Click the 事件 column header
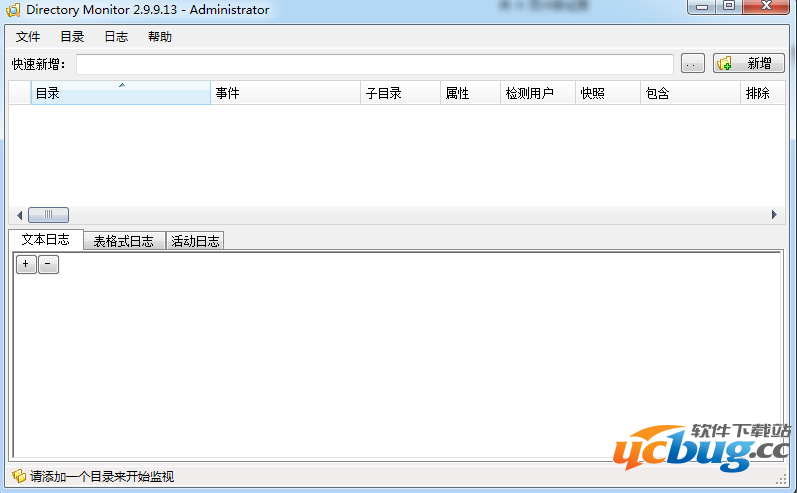 pyautogui.click(x=285, y=93)
